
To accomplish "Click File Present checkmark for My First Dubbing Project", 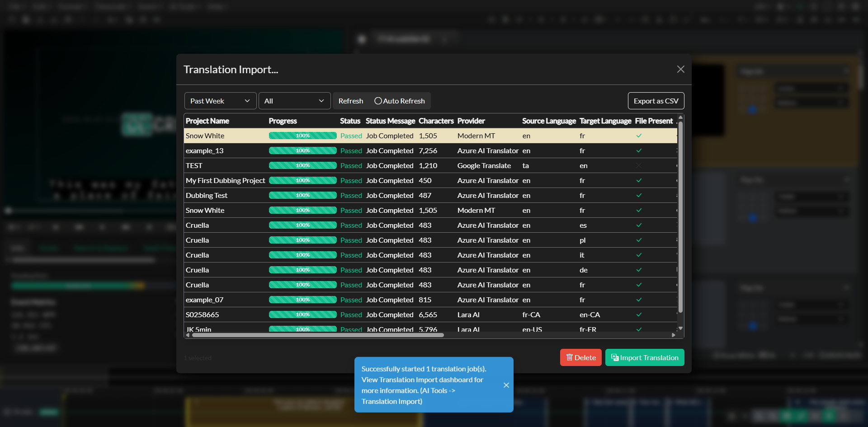I will point(639,180).
